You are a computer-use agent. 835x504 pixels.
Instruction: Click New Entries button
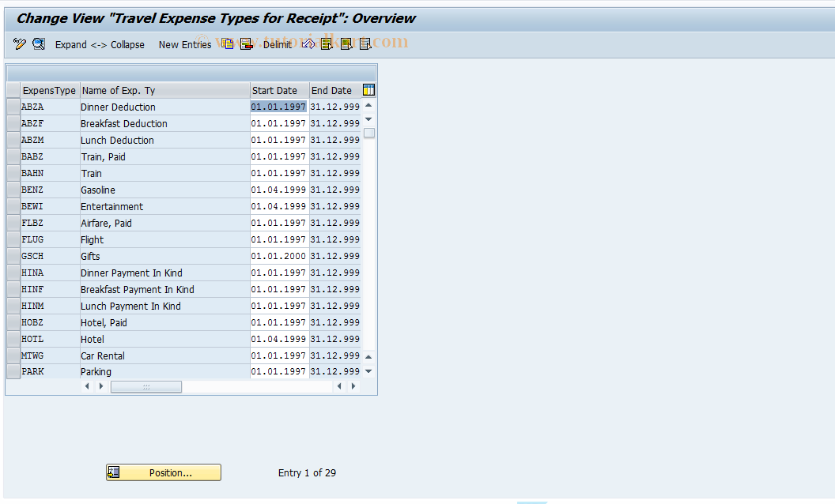click(185, 45)
